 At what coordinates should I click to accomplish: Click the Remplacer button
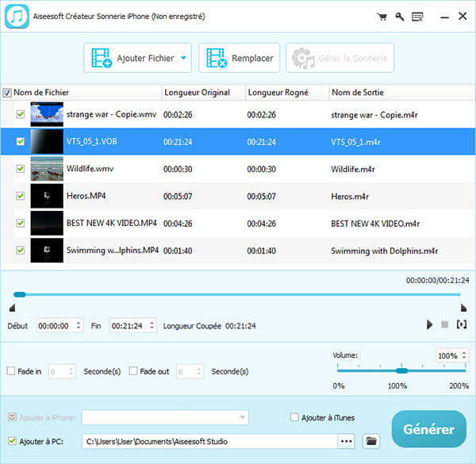[240, 58]
